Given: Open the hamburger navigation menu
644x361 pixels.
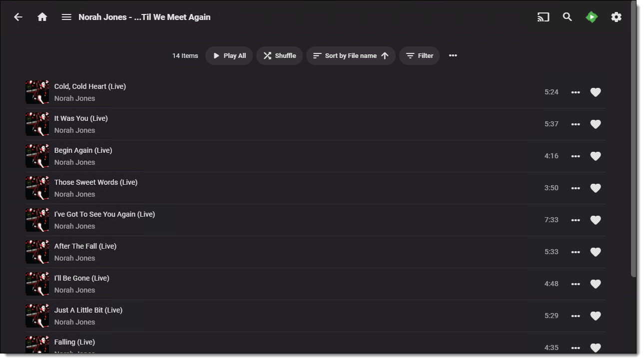Looking at the screenshot, I should tap(66, 17).
